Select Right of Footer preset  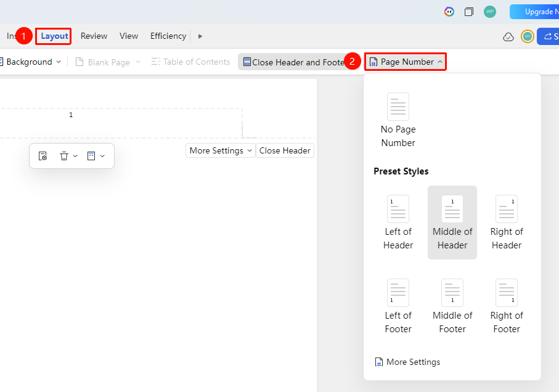point(507,306)
